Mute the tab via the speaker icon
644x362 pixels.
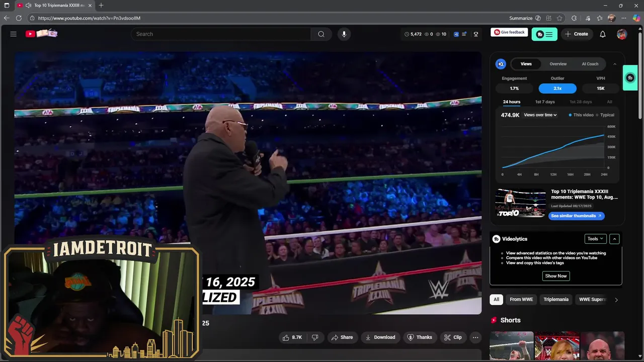click(28, 6)
